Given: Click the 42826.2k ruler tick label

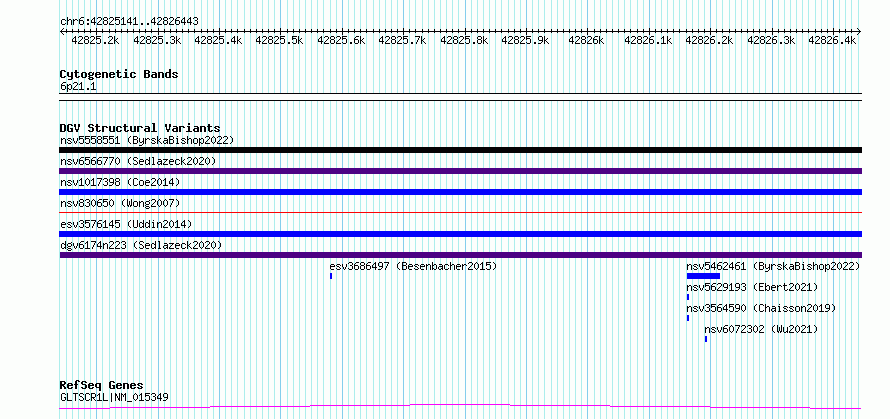Looking at the screenshot, I should tap(710, 40).
